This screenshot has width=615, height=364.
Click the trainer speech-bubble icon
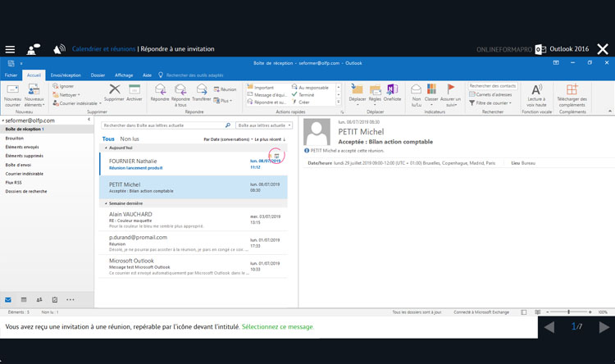click(x=33, y=49)
